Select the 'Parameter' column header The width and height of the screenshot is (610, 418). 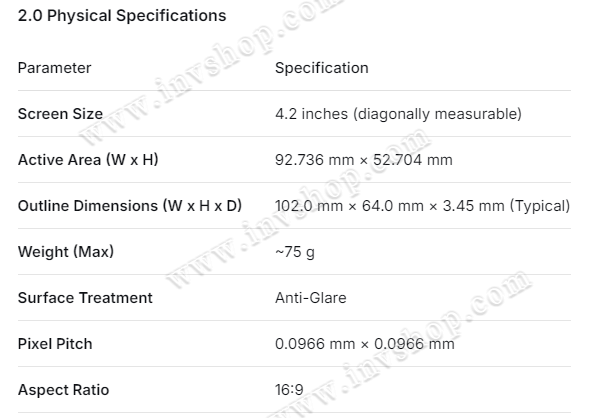54,68
